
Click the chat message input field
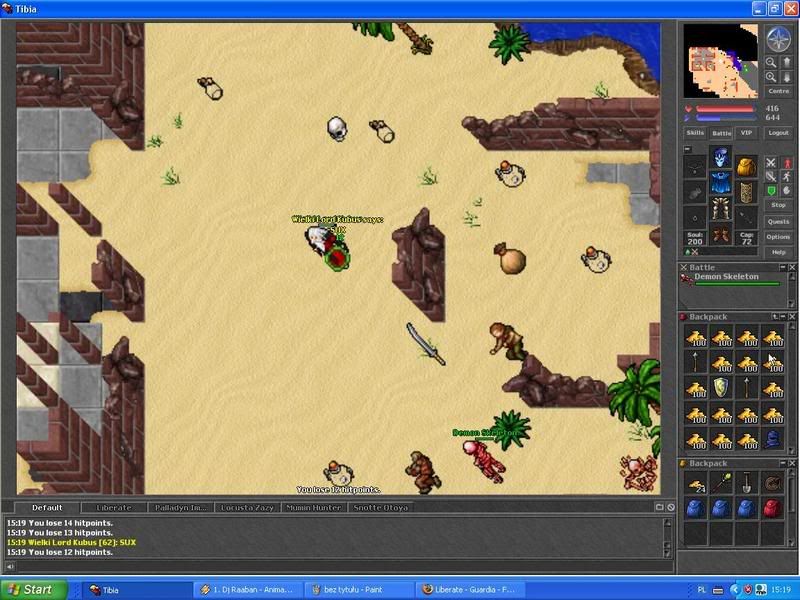(344, 566)
